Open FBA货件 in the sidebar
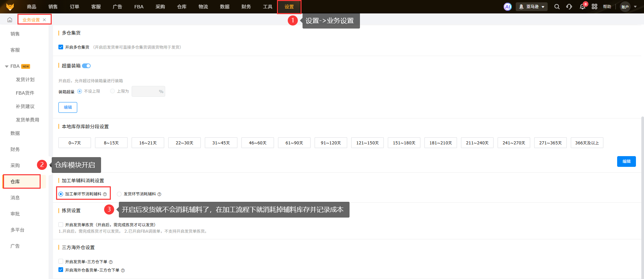This screenshot has height=279, width=644. [25, 93]
